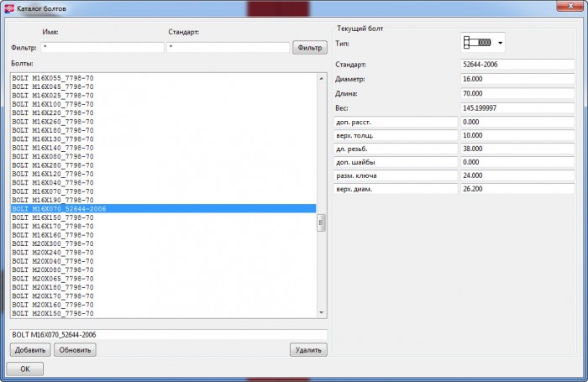
Task: Select BOLT M16X140_7798-70 in list
Action: pos(164,148)
